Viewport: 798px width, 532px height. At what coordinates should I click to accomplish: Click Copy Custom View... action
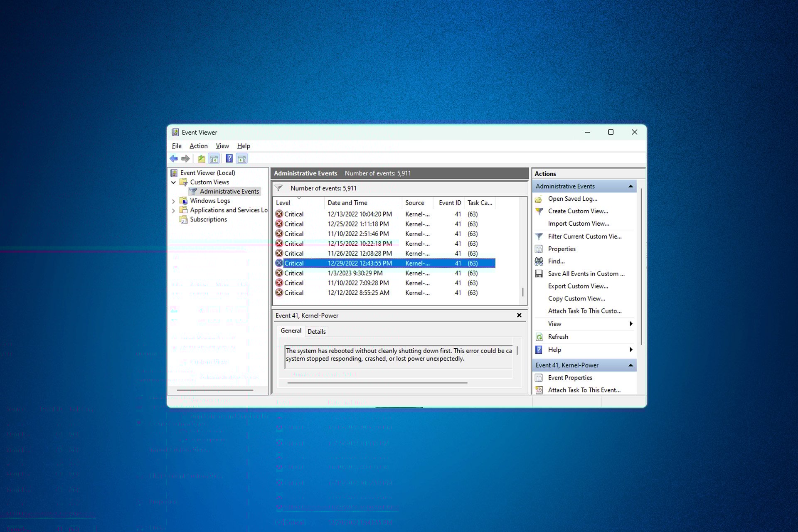click(576, 299)
